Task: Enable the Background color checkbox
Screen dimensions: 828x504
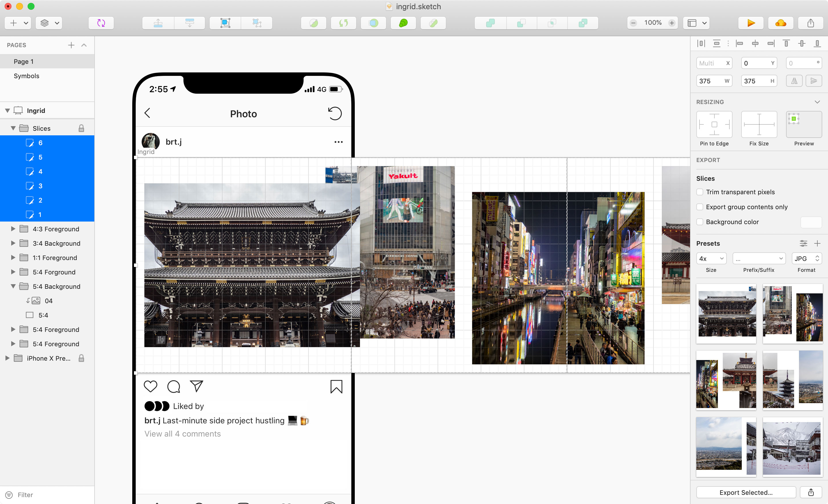Action: pyautogui.click(x=700, y=222)
